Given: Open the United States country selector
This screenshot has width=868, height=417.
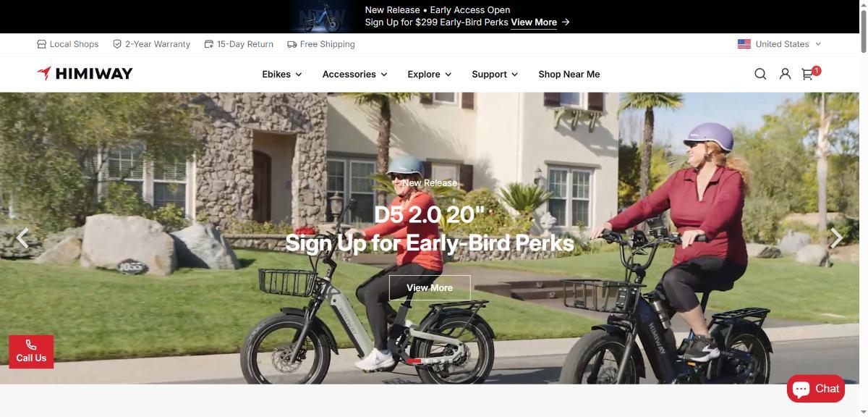Looking at the screenshot, I should (779, 44).
